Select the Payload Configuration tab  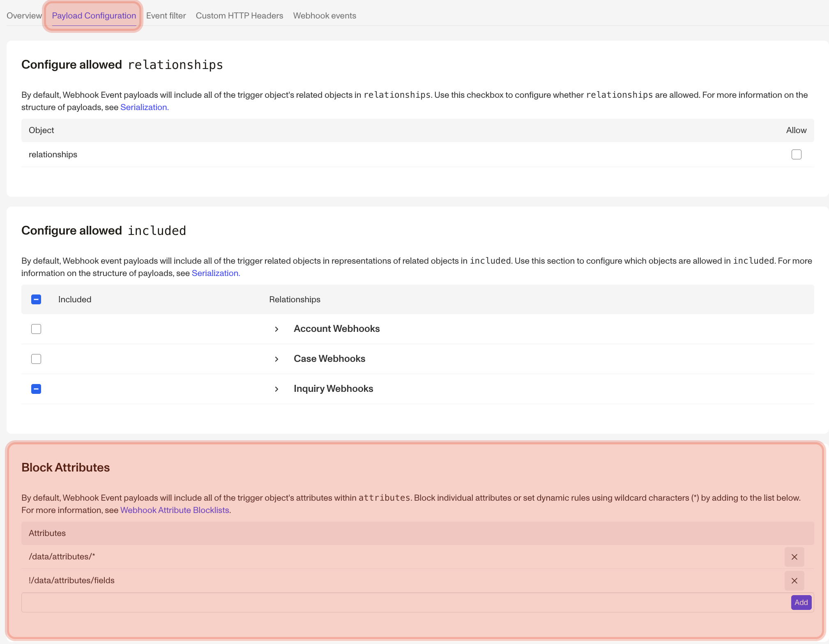tap(94, 16)
